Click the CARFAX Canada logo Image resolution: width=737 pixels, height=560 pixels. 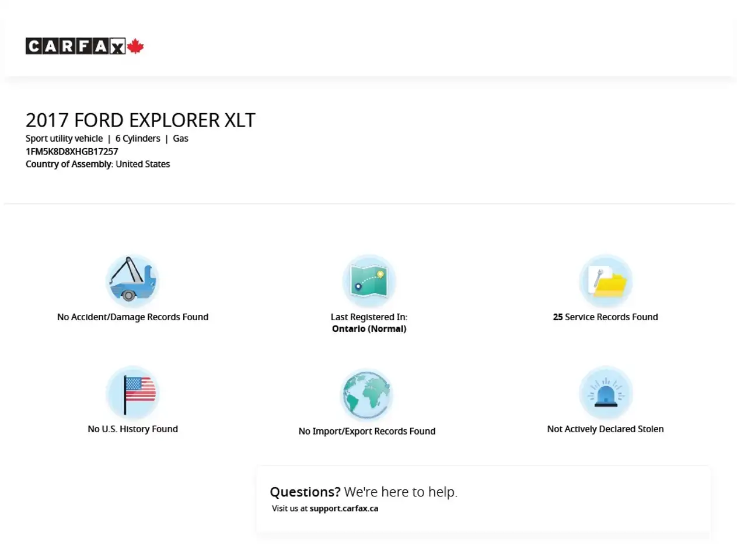pyautogui.click(x=85, y=46)
